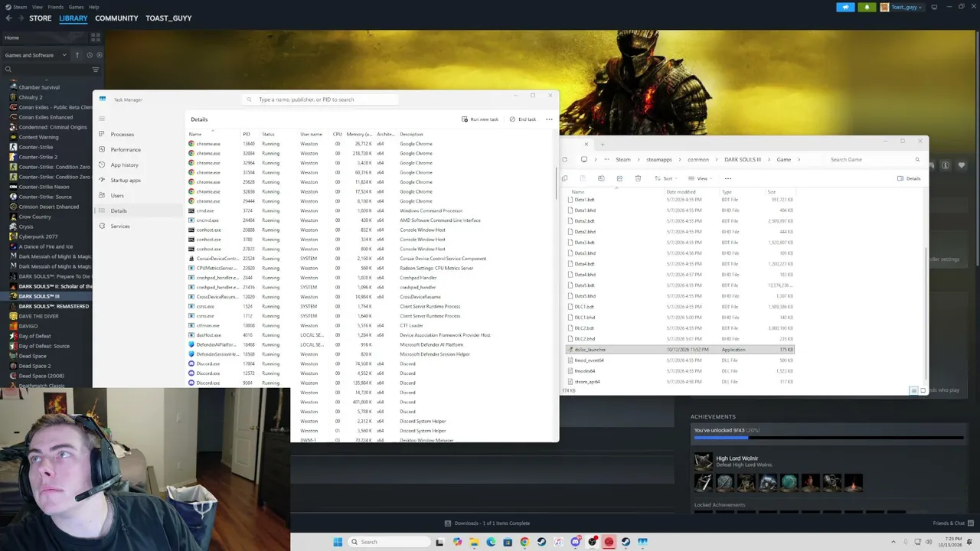Viewport: 980px width, 551px height.
Task: Select Chivalry 2 in Steam library
Action: click(31, 97)
